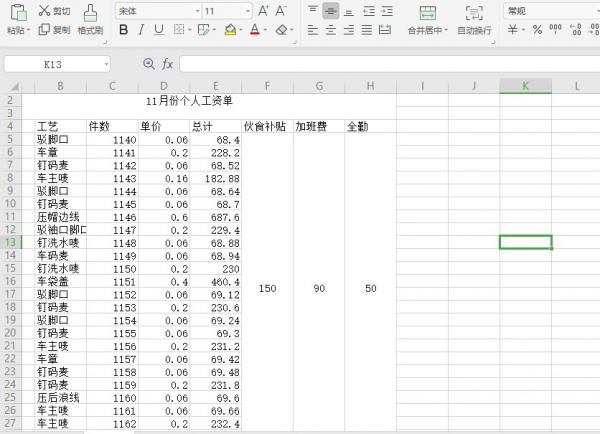
Task: Toggle Italic formatting
Action: (x=141, y=29)
